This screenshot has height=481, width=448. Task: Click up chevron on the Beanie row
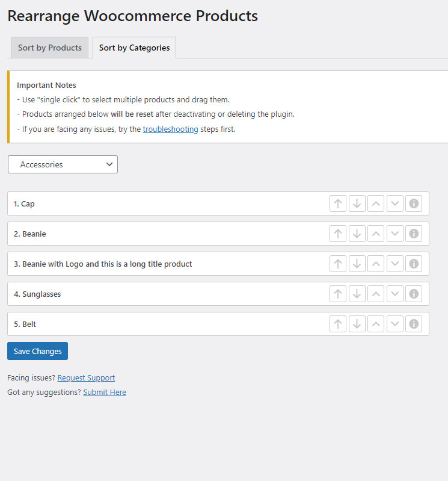pyautogui.click(x=376, y=234)
